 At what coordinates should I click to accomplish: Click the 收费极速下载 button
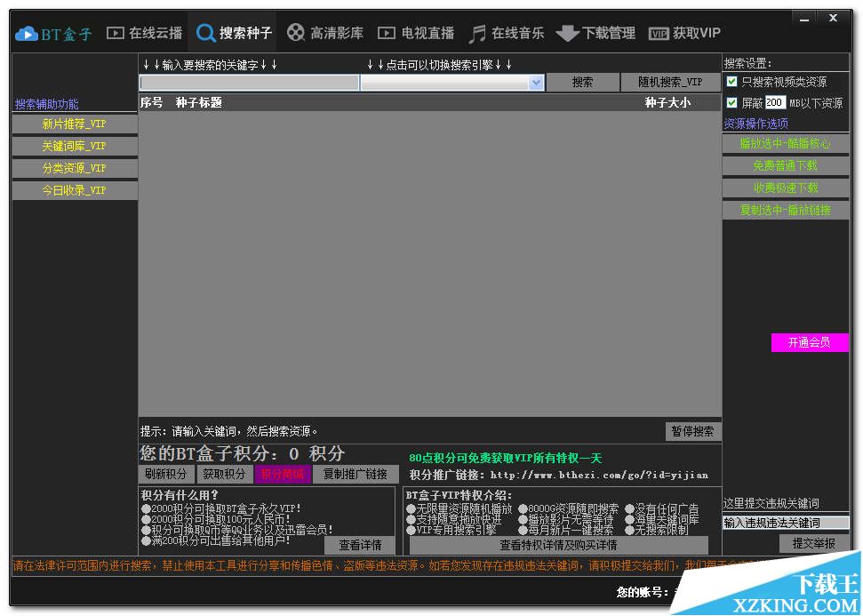point(786,188)
